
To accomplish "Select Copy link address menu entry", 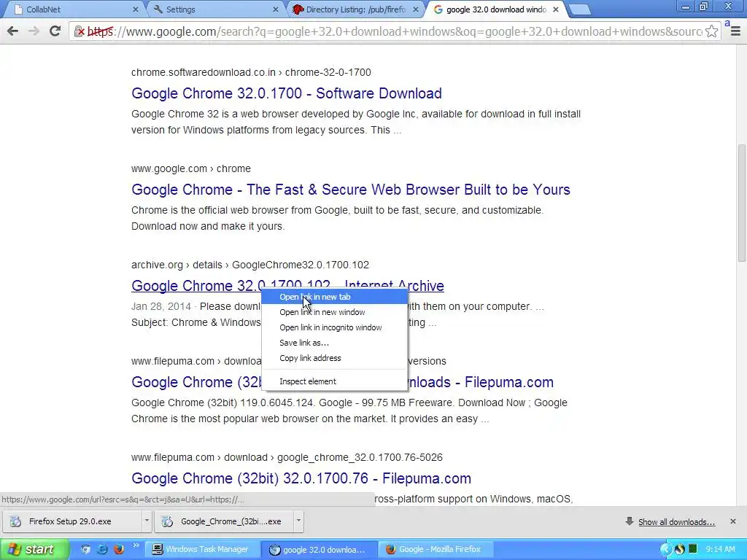I will coord(335,357).
